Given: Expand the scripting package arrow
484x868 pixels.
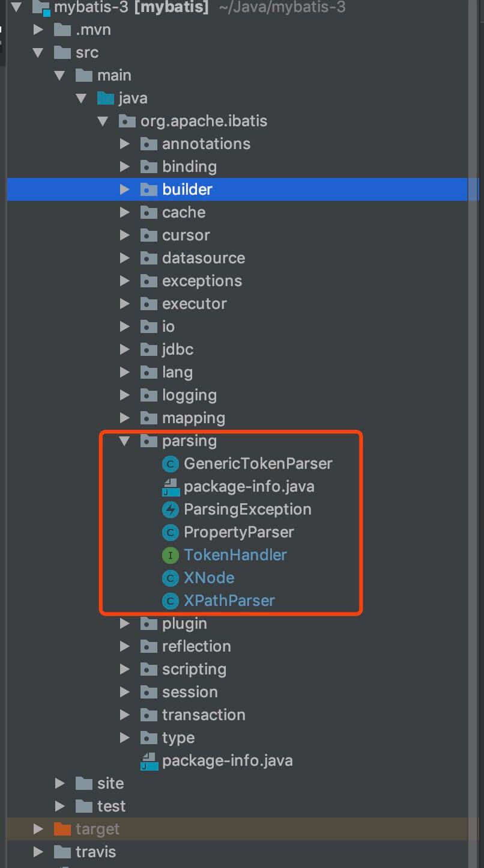Looking at the screenshot, I should point(124,669).
